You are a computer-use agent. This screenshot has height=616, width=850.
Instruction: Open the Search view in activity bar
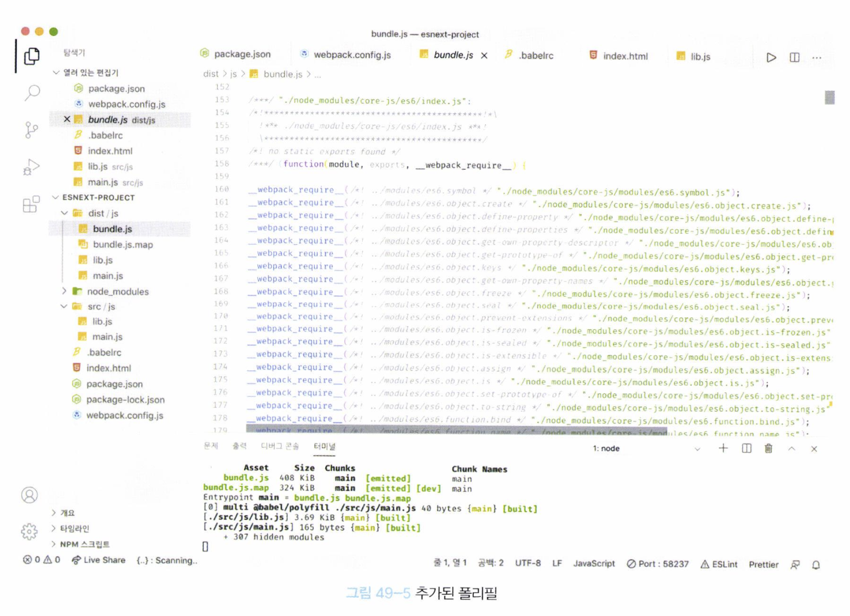32,93
